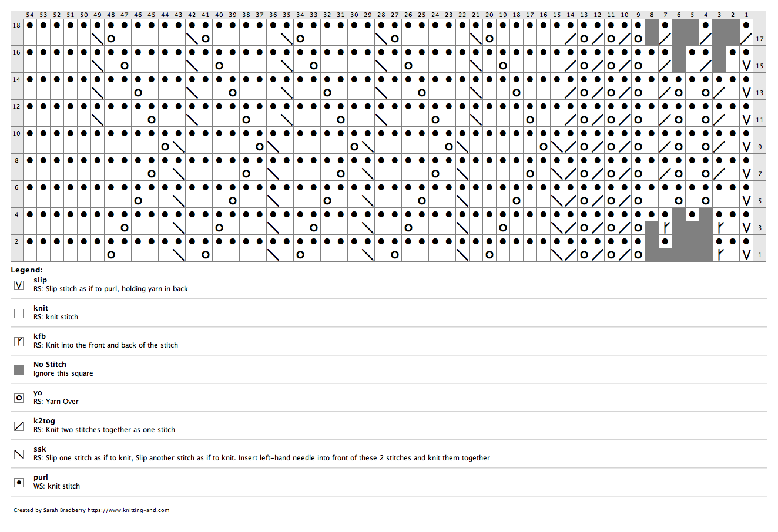This screenshot has height=532, width=778.
Task: Click the slip stitch cell in row 1, column 1
Action: 746,255
